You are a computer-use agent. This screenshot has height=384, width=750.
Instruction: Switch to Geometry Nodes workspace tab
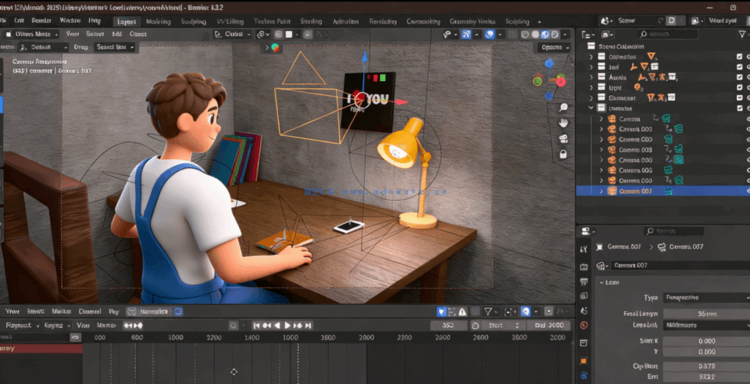[472, 22]
